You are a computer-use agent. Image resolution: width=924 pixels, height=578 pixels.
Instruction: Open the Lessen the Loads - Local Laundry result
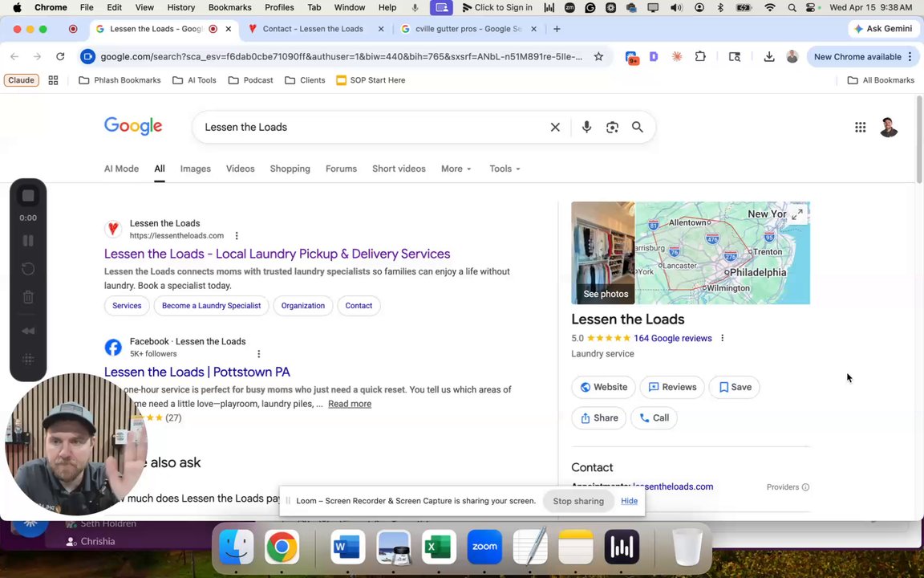[x=277, y=254]
